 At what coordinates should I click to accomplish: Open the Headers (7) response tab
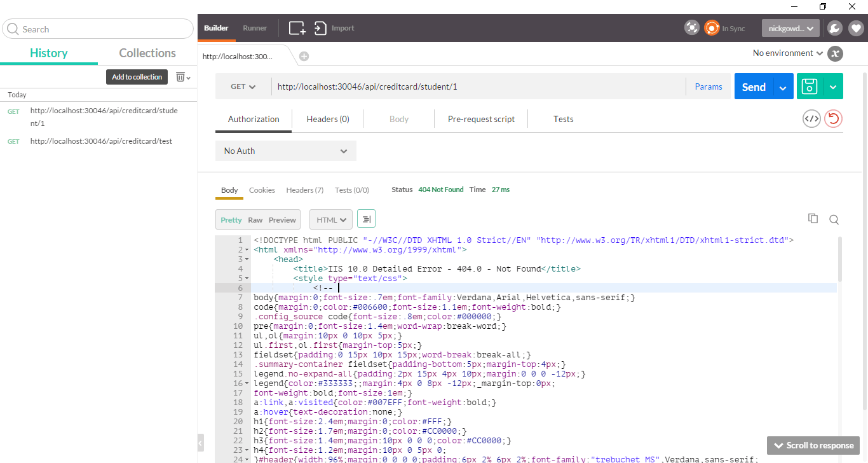click(x=304, y=190)
